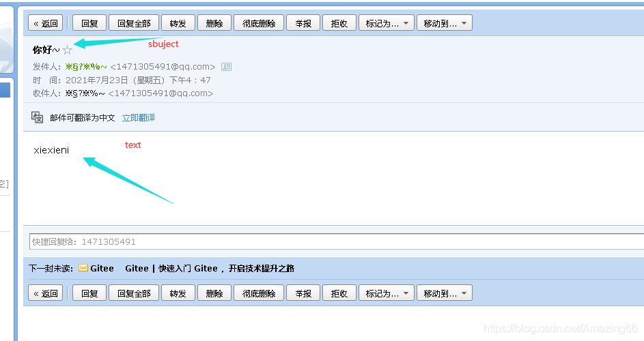Click the translate icon beside 邮件可翻译为中文
Screen dimensions: 644x341
[38, 117]
